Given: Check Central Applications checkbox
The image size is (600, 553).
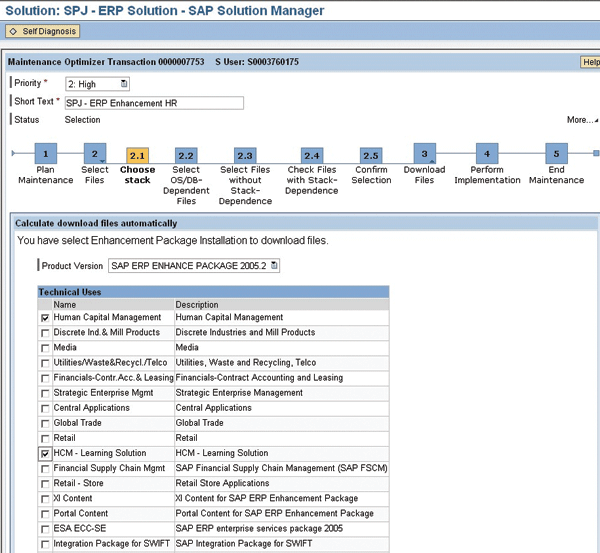Looking at the screenshot, I should [x=45, y=408].
